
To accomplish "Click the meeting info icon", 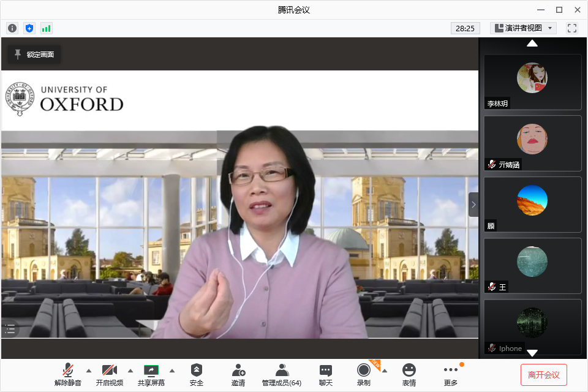I will pyautogui.click(x=12, y=28).
